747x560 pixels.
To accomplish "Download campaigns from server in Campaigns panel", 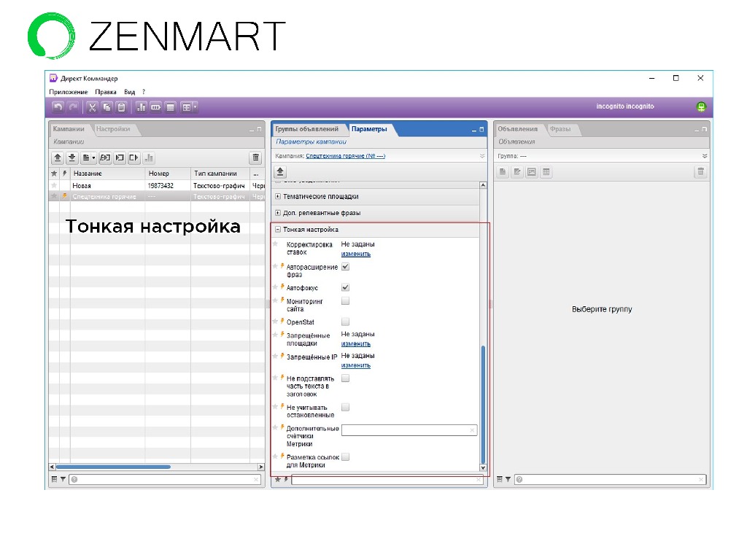I will (72, 157).
